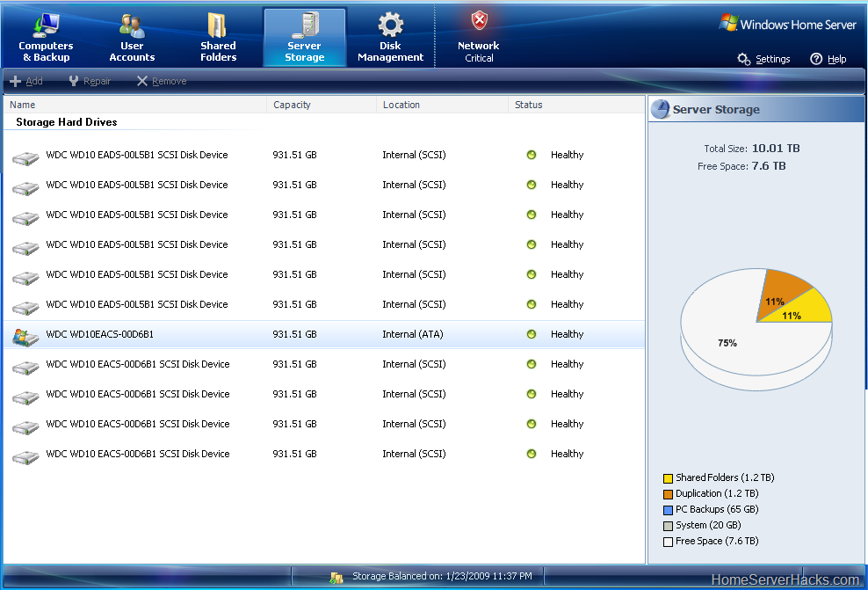Click the Repair wrench icon
Viewport: 868px width, 590px height.
[74, 82]
